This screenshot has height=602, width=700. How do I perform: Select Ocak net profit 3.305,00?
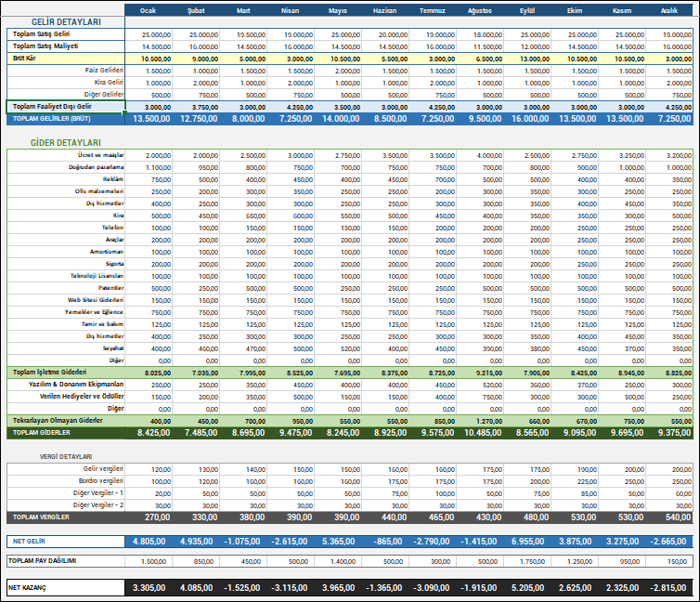tap(149, 588)
